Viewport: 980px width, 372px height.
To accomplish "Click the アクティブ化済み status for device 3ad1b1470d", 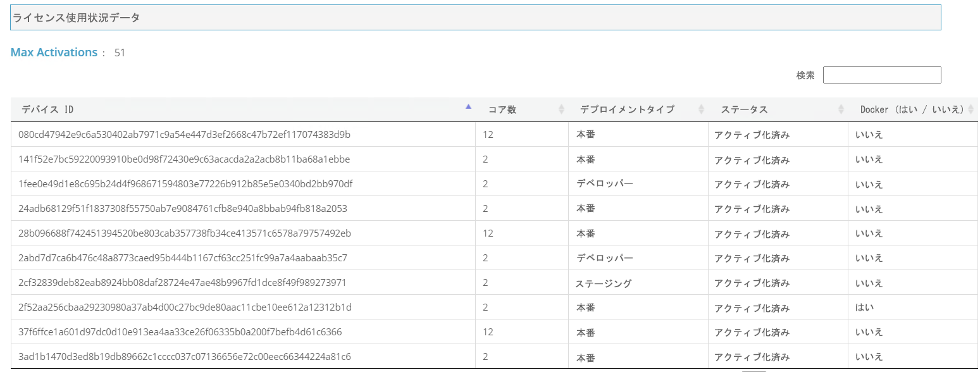I will pyautogui.click(x=752, y=357).
